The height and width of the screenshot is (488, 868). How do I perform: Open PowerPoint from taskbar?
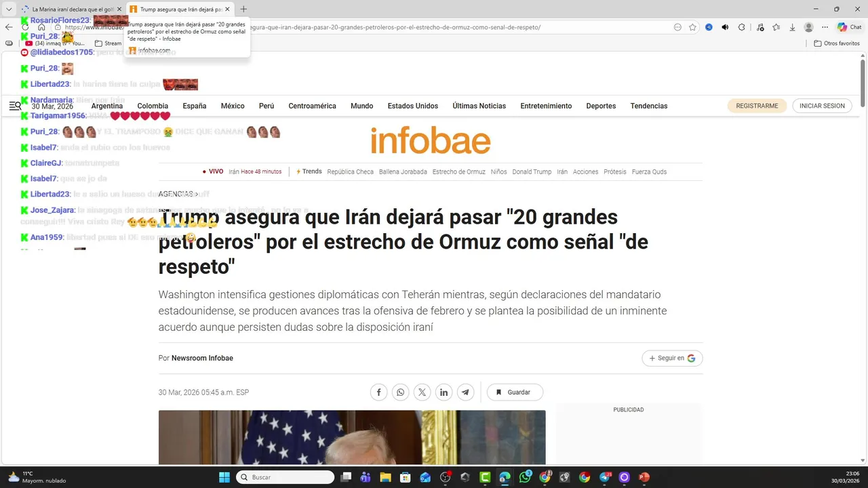coord(644,477)
